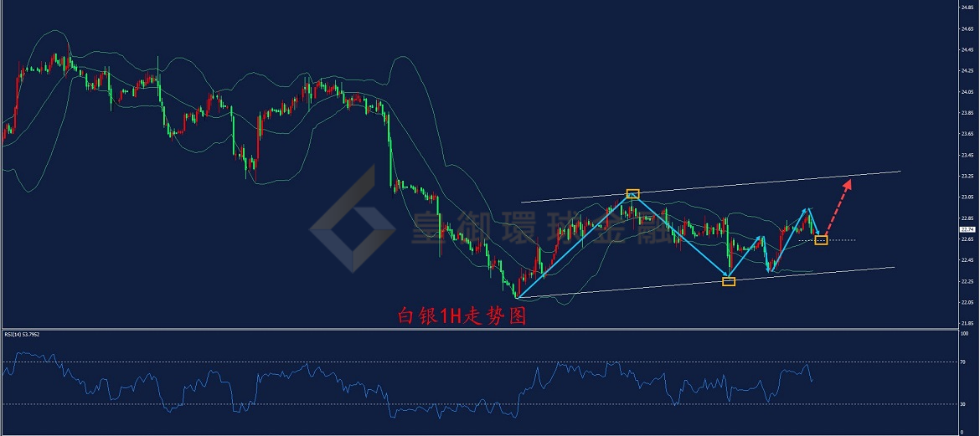Select the RSI(14) 53.7952 indicator label

[23, 334]
